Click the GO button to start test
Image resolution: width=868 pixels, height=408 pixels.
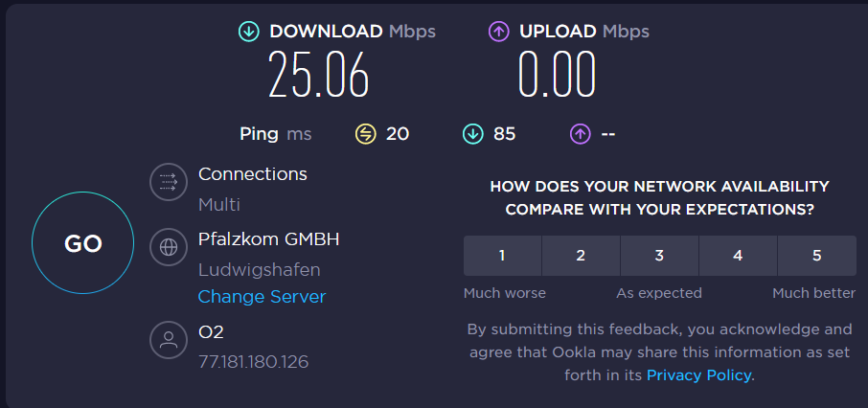click(x=82, y=242)
